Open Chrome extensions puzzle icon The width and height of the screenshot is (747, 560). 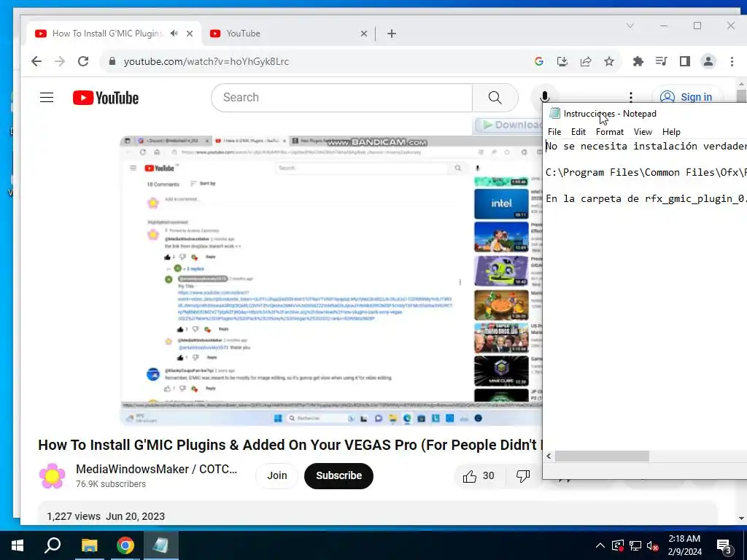coord(638,61)
